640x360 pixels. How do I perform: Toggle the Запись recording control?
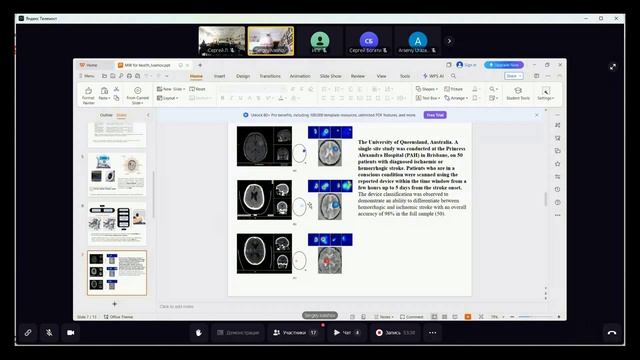pyautogui.click(x=395, y=333)
